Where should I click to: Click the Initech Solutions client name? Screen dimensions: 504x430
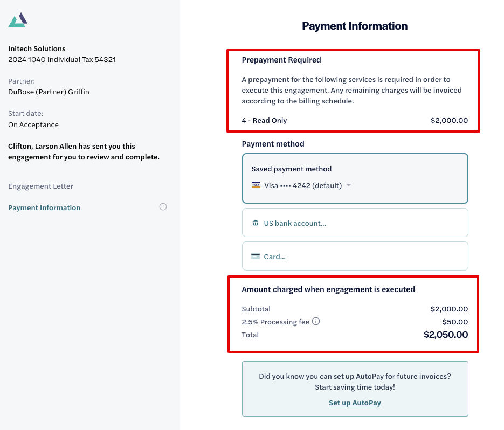tap(37, 49)
